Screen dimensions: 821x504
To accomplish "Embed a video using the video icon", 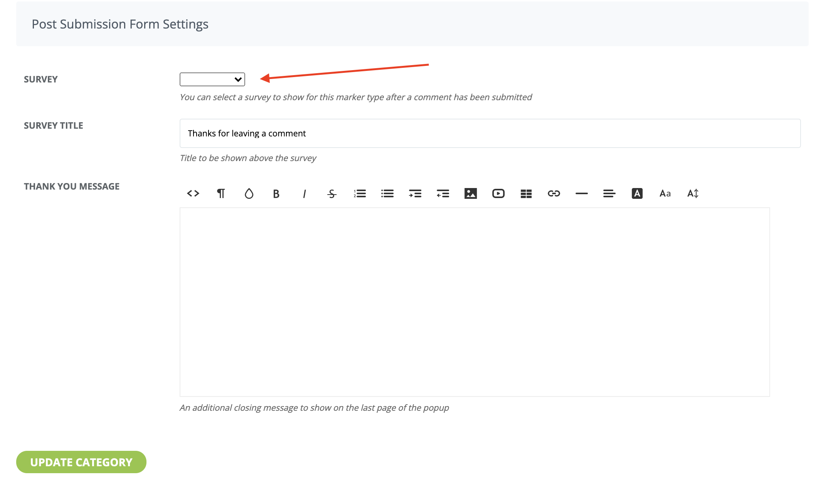I will [498, 193].
